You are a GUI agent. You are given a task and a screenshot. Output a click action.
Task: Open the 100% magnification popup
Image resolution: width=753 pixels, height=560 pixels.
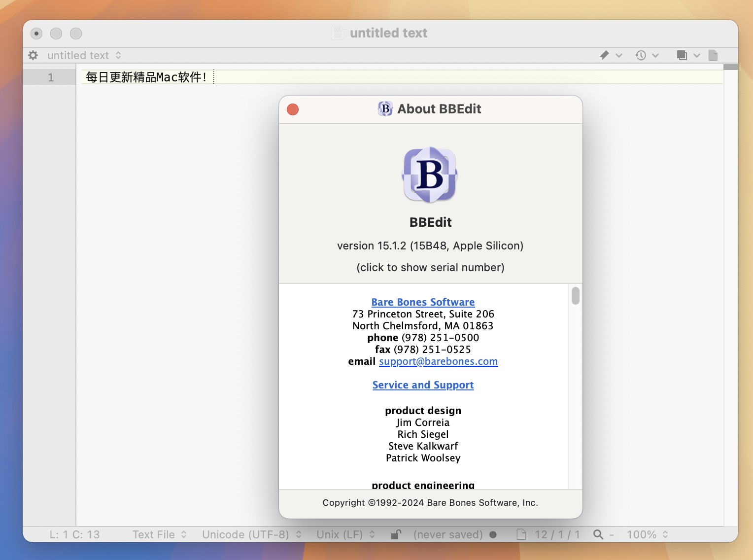[x=647, y=534]
